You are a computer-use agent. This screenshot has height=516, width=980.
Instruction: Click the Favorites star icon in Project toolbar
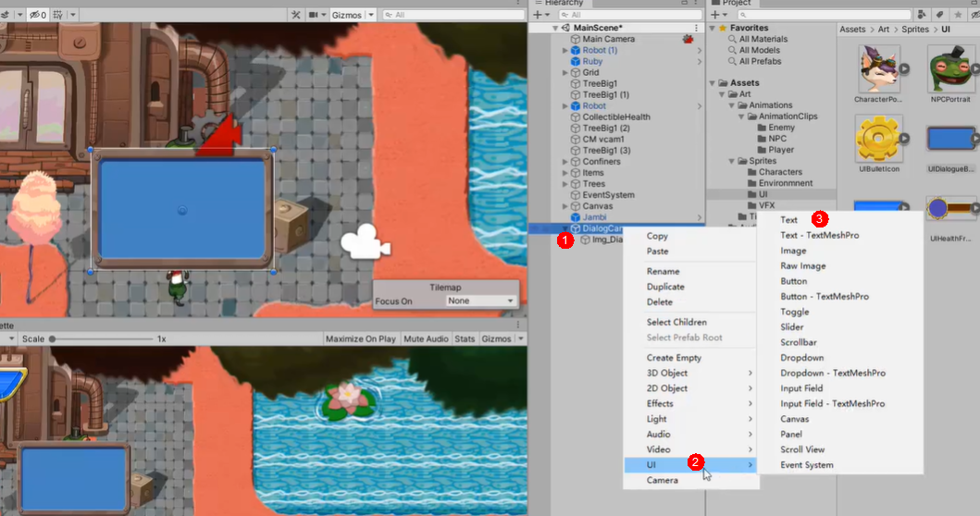click(958, 15)
